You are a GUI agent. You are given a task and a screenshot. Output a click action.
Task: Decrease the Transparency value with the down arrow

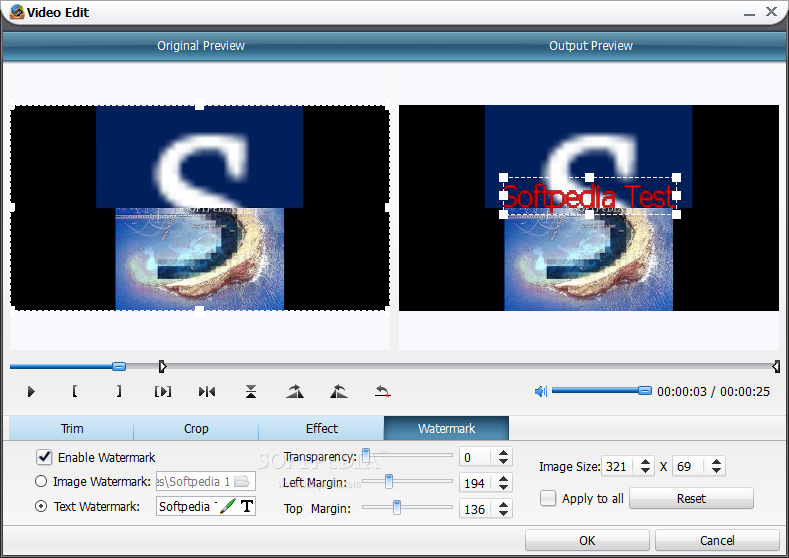click(503, 461)
